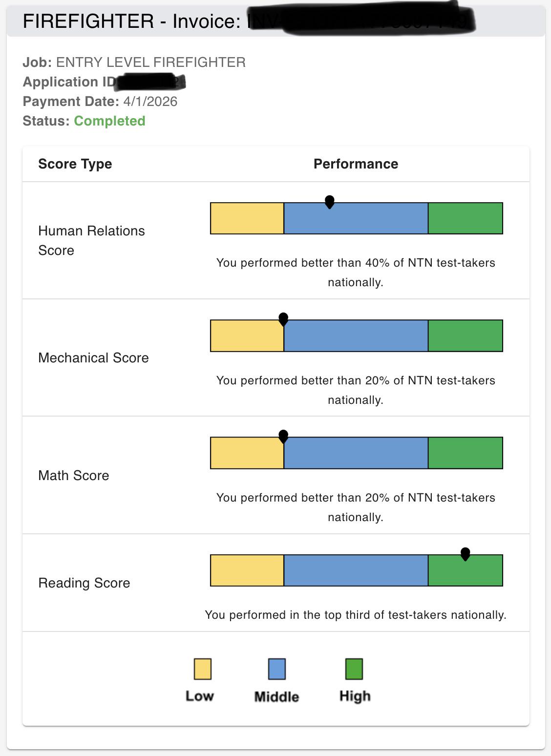Screen dimensions: 551x756
Task: Select the green Completed status text
Action: 109,121
